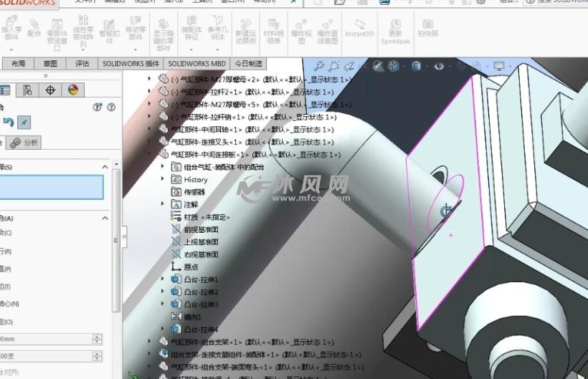The width and height of the screenshot is (588, 379).
Task: Select the mate type ending in (C)
Action: click(6, 233)
